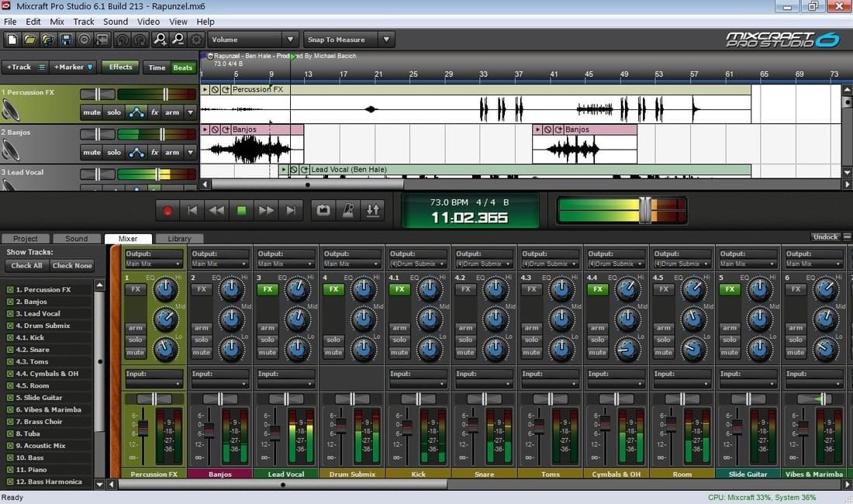Click the undo arrow icon

[x=122, y=40]
